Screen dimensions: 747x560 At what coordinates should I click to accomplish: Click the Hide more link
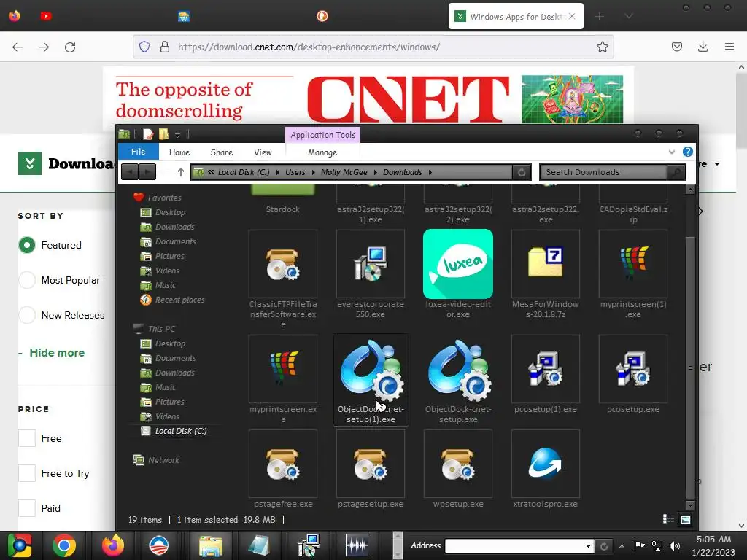tap(57, 353)
